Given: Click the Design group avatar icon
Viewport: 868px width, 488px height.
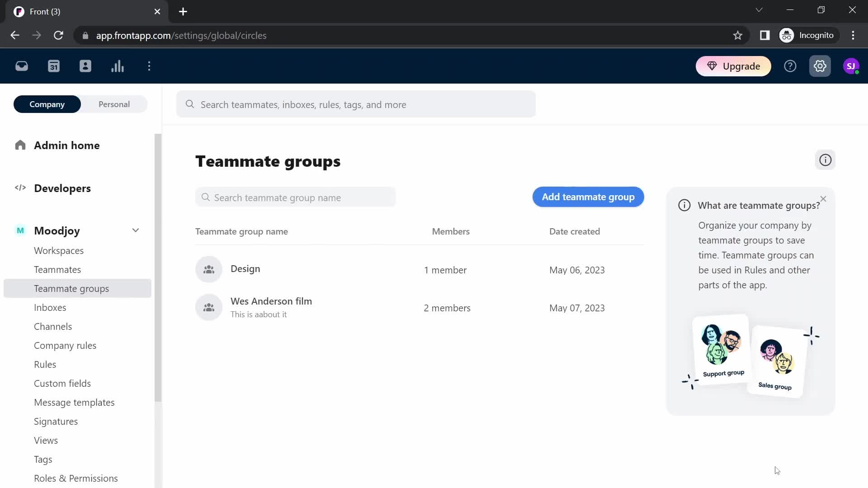Looking at the screenshot, I should [209, 270].
